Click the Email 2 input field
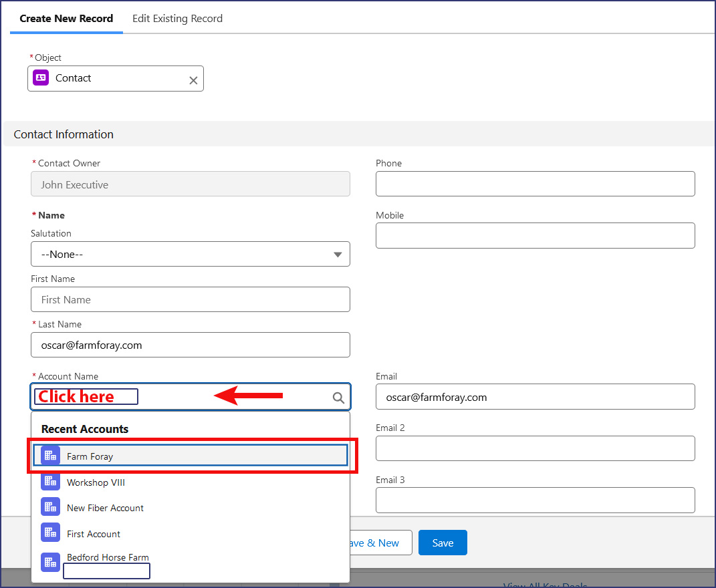 coord(535,448)
